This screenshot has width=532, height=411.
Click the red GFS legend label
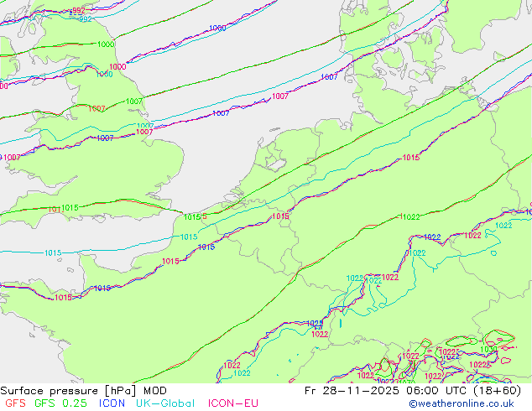(15, 403)
